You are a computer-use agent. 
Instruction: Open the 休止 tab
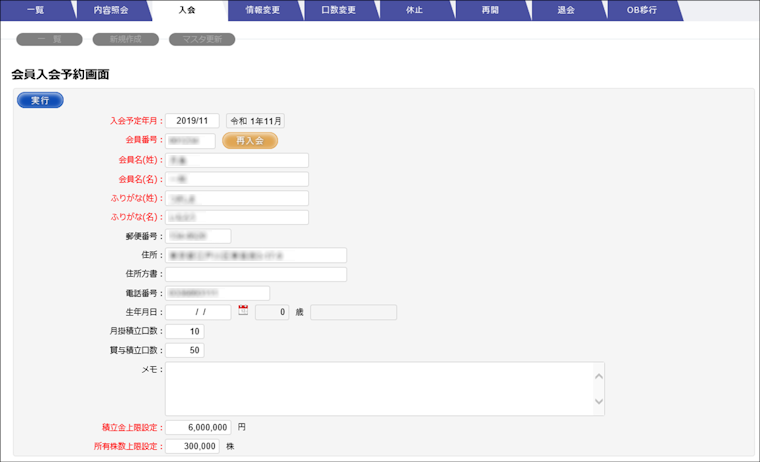coord(414,10)
